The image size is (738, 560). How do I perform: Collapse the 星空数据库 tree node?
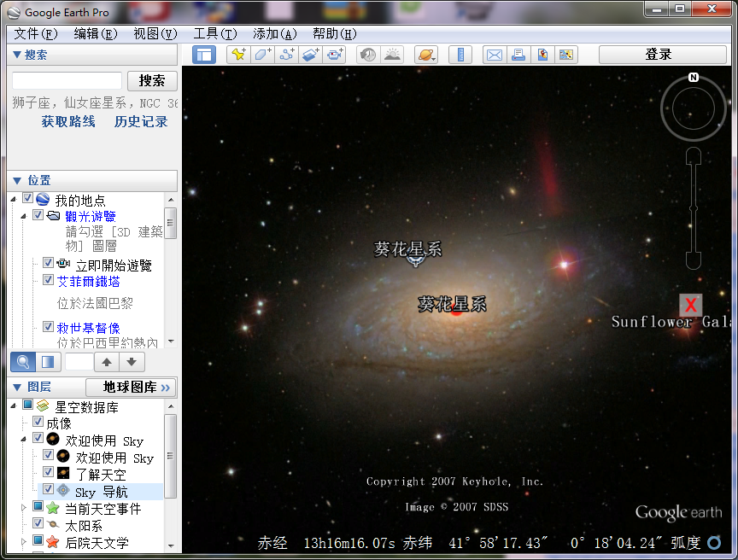(x=14, y=405)
